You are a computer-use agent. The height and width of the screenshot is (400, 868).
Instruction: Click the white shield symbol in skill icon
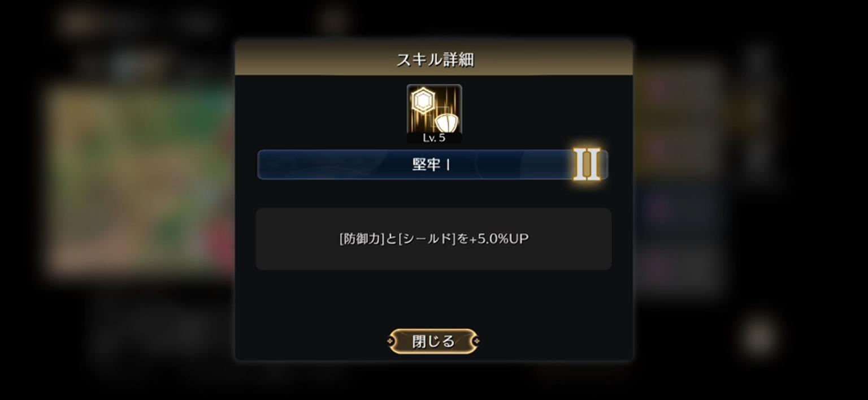446,122
